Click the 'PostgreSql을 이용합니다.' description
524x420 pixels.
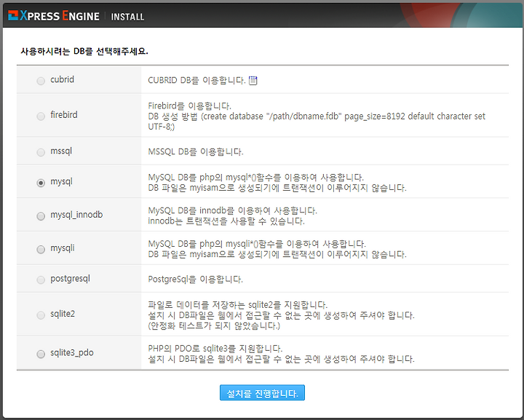195,280
